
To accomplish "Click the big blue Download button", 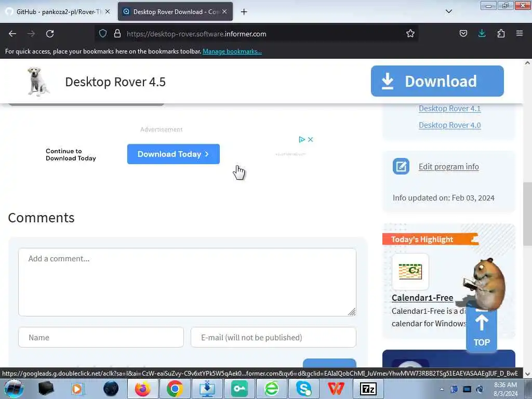I will (x=437, y=81).
